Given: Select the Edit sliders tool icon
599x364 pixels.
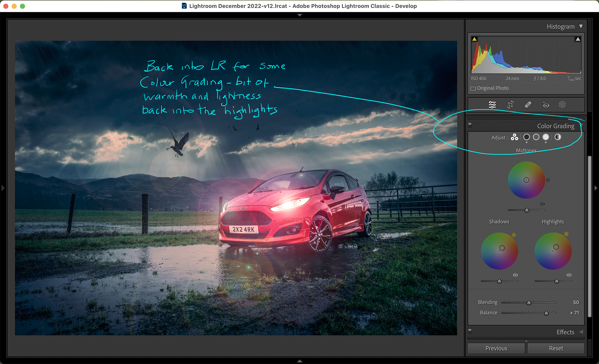Looking at the screenshot, I should [492, 105].
